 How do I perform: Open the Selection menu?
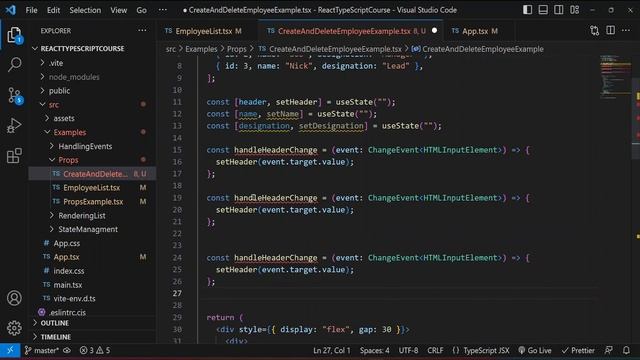(85, 10)
